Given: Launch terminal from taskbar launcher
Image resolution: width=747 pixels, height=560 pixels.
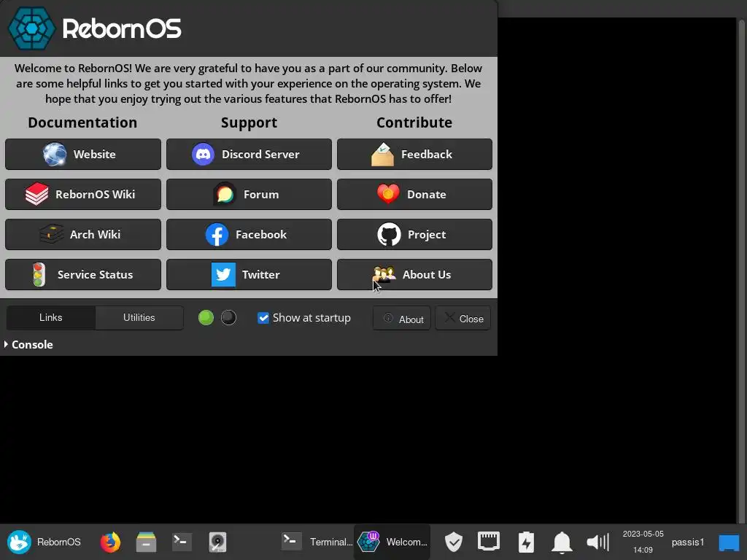Looking at the screenshot, I should (182, 542).
